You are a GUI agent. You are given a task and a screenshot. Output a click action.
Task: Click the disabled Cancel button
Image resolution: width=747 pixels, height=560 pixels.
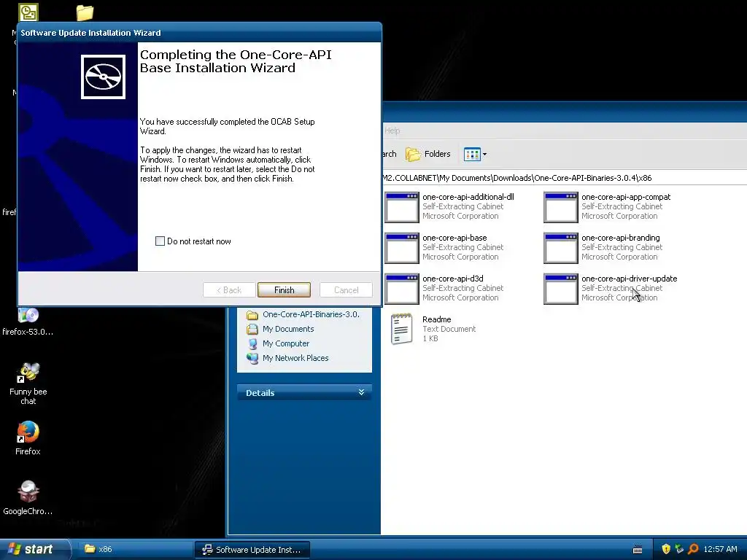click(346, 290)
